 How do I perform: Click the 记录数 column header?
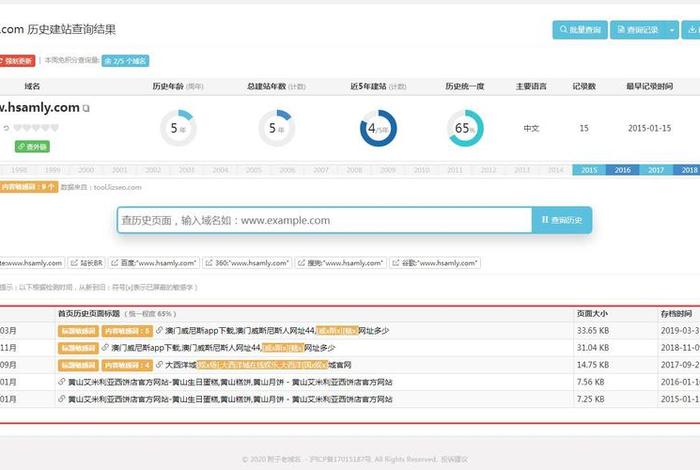584,86
